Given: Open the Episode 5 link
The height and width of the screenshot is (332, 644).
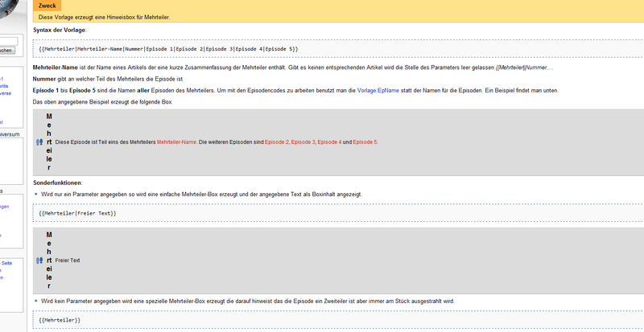Looking at the screenshot, I should click(365, 142).
